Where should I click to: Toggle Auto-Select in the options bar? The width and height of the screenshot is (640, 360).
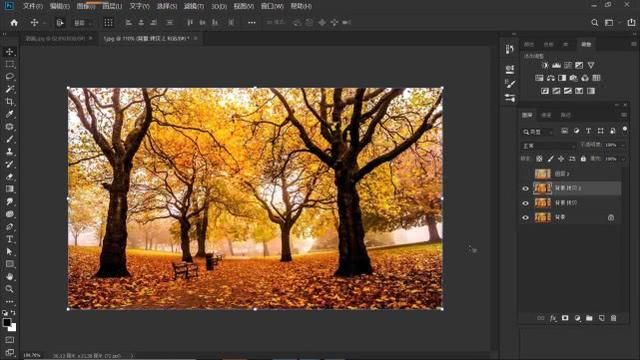pos(60,23)
